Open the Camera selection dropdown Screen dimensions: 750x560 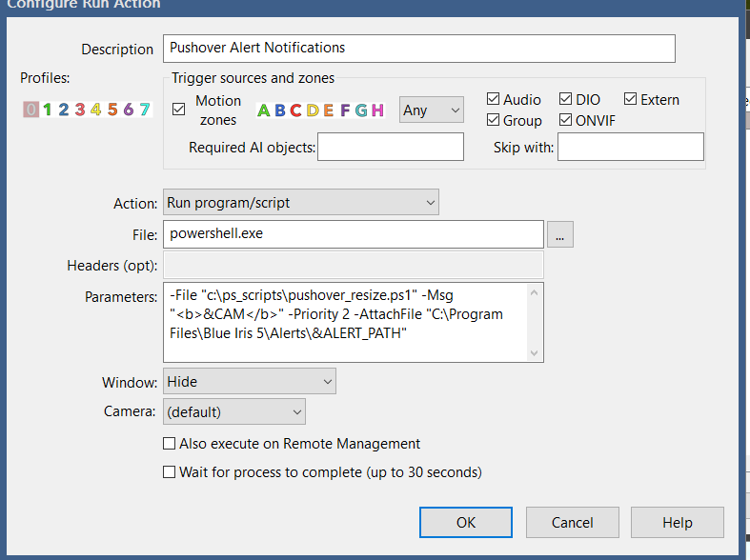tap(233, 412)
